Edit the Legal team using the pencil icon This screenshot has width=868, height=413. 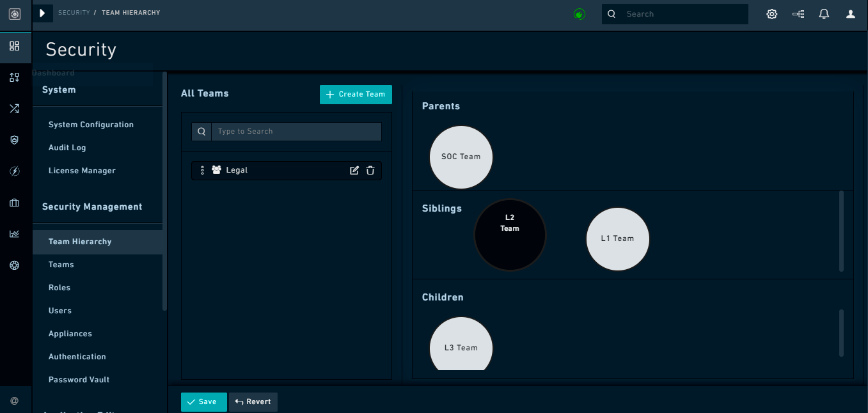point(354,170)
